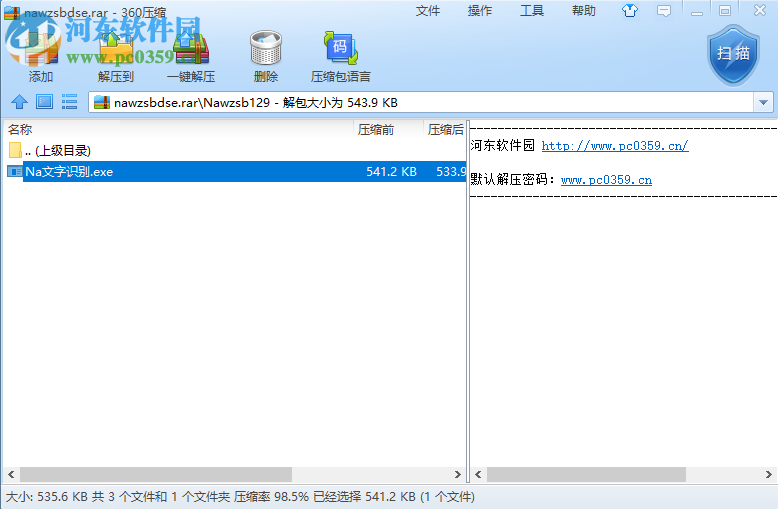The height and width of the screenshot is (509, 778).
Task: Click the 541.2 KB size cell
Action: tap(391, 172)
